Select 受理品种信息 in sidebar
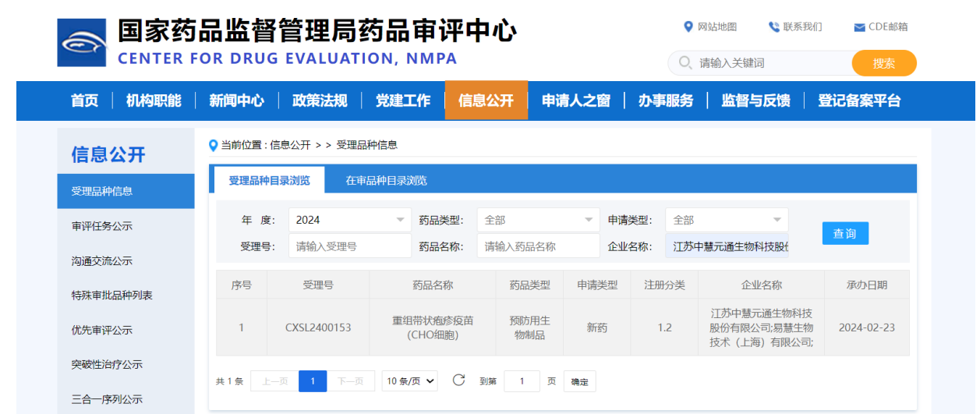The width and height of the screenshot is (980, 414). (x=126, y=191)
